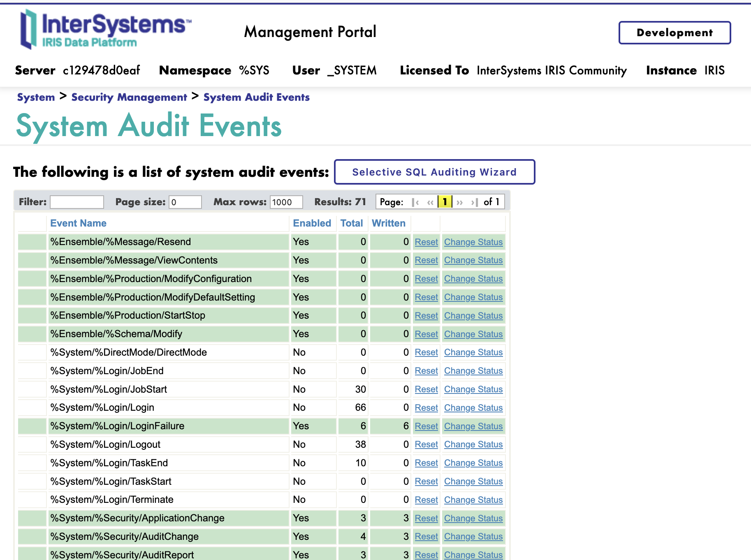
Task: Click the Max rows input field
Action: [x=286, y=202]
